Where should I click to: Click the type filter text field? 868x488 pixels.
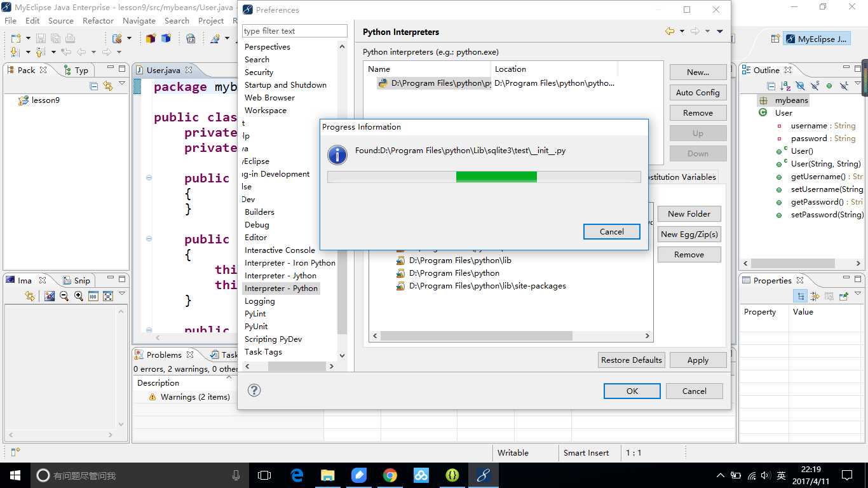point(295,30)
